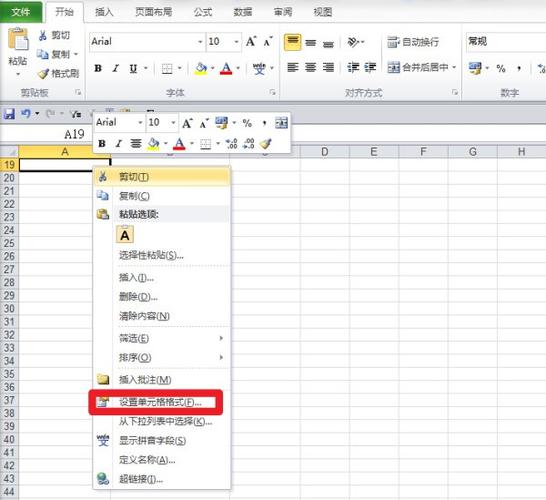Click accounting number format icon in ribbon
The image size is (546, 500).
point(475,68)
